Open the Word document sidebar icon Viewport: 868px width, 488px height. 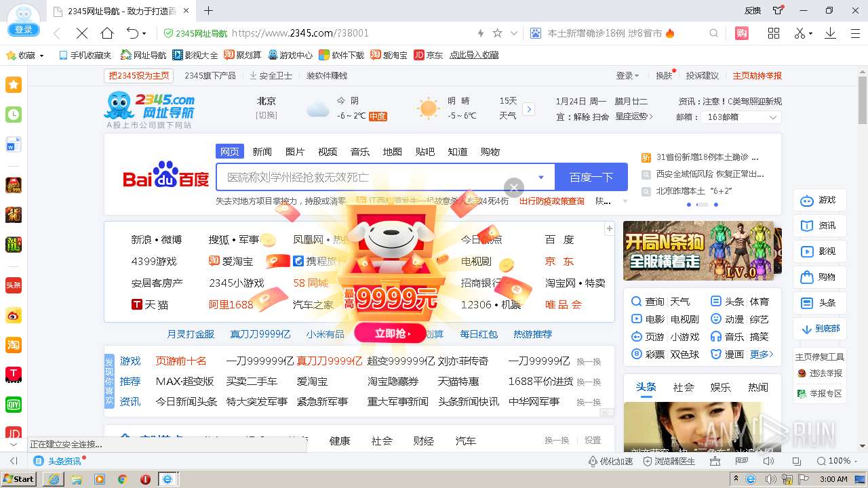point(14,144)
